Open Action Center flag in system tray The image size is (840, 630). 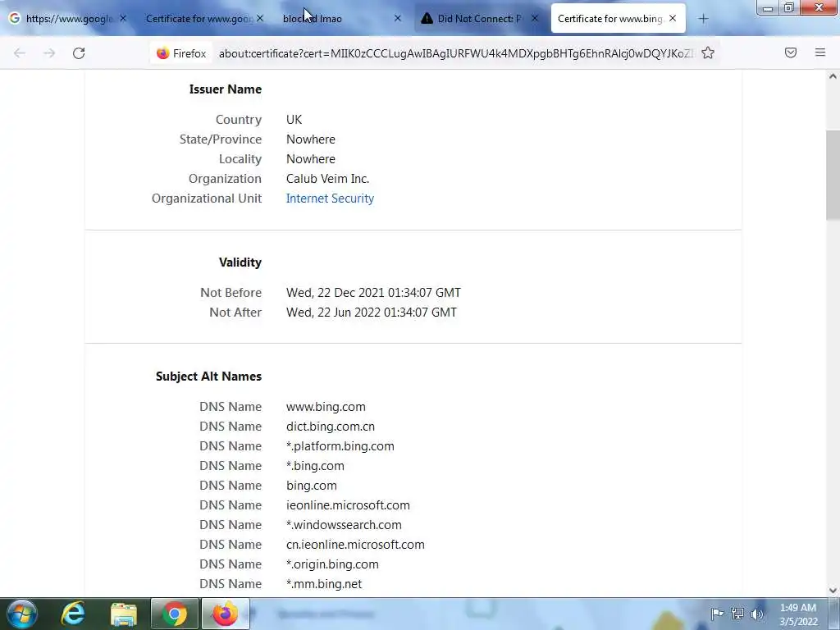pyautogui.click(x=717, y=614)
